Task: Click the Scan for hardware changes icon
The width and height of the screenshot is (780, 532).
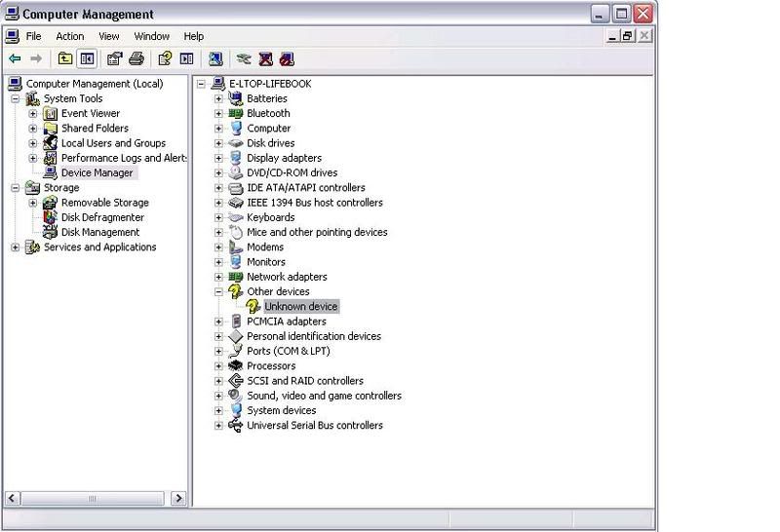Action: point(215,58)
